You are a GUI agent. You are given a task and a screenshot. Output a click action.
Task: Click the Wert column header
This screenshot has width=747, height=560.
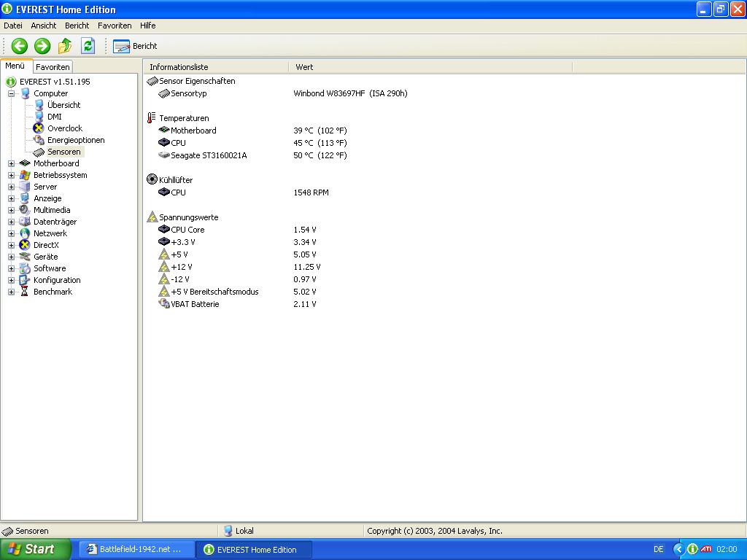click(430, 67)
